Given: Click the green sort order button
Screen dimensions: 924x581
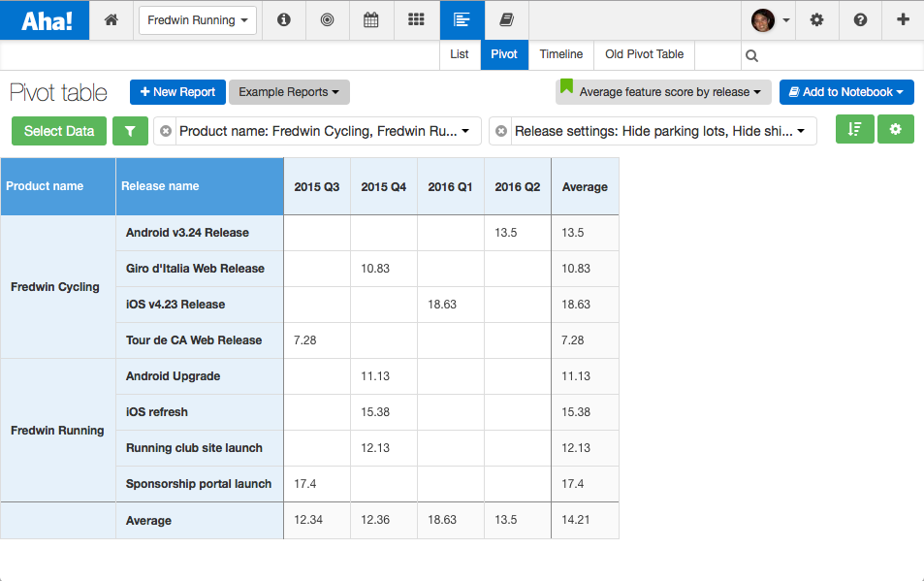Looking at the screenshot, I should pos(854,129).
